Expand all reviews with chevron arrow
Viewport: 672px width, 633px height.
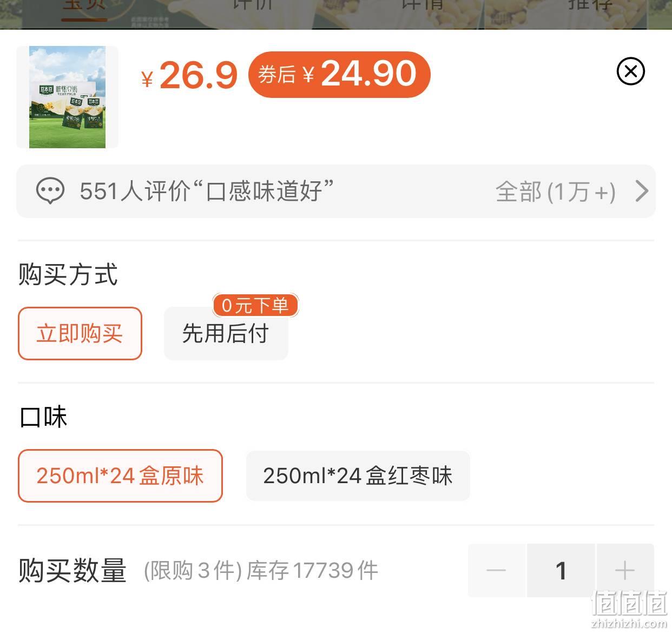click(x=642, y=191)
